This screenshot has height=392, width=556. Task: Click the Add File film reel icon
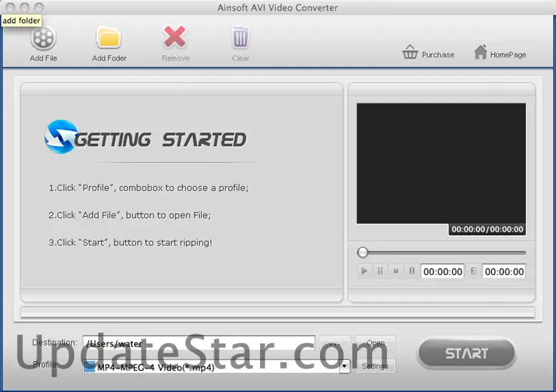(x=43, y=38)
